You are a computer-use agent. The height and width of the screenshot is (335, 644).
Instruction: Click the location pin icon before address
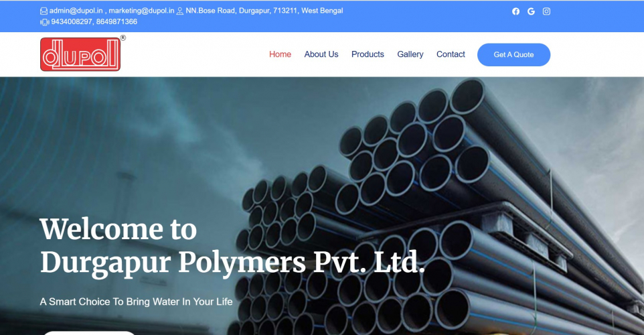tap(180, 11)
